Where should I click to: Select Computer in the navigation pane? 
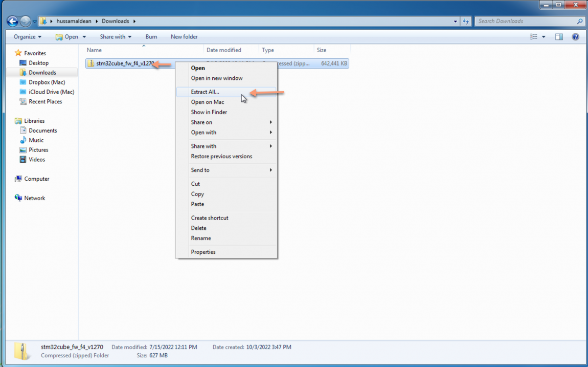(36, 179)
